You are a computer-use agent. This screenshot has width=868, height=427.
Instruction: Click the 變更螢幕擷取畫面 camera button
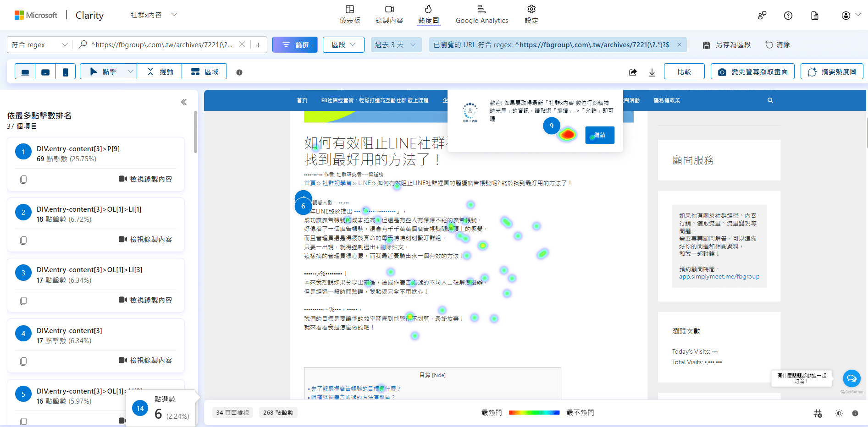pyautogui.click(x=752, y=71)
